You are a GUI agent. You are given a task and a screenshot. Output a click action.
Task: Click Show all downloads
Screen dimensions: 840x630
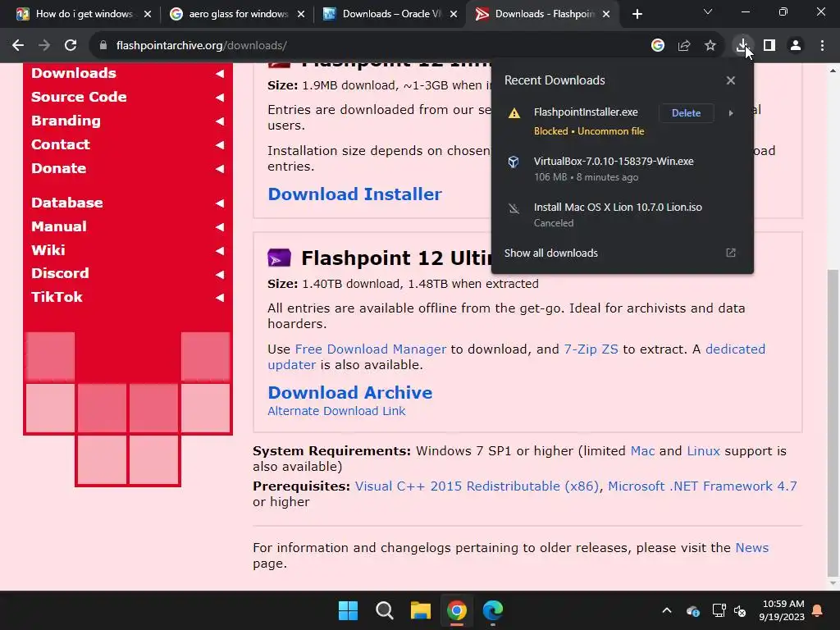(x=550, y=253)
